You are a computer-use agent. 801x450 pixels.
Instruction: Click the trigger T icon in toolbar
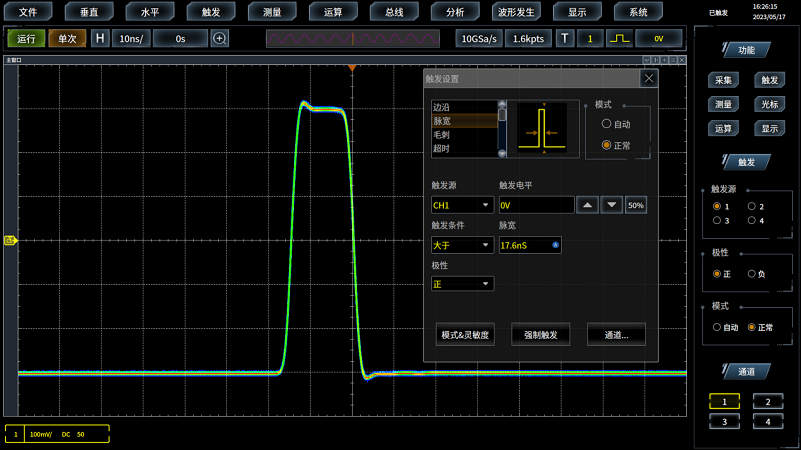click(565, 38)
